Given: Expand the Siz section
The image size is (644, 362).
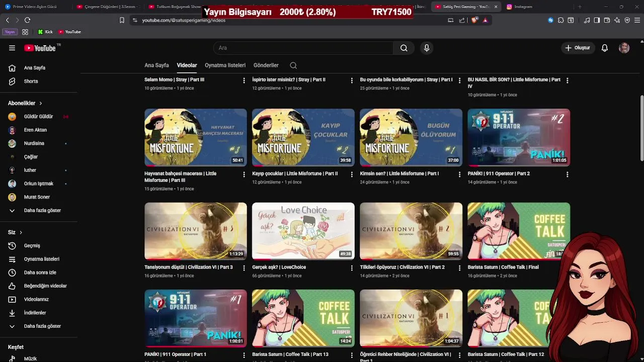Looking at the screenshot, I should point(16,232).
